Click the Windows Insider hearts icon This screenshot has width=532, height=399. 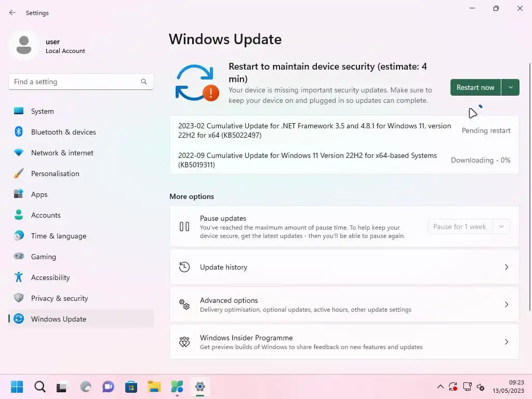point(184,342)
